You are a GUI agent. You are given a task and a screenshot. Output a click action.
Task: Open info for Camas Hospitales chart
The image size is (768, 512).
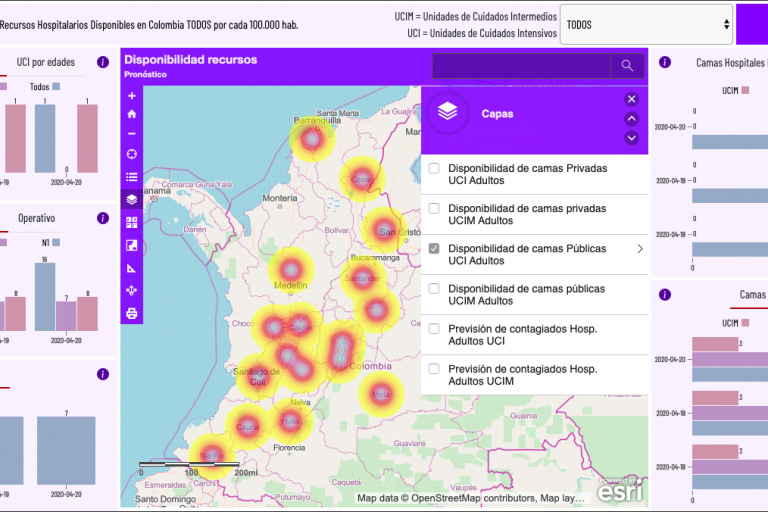click(x=665, y=62)
